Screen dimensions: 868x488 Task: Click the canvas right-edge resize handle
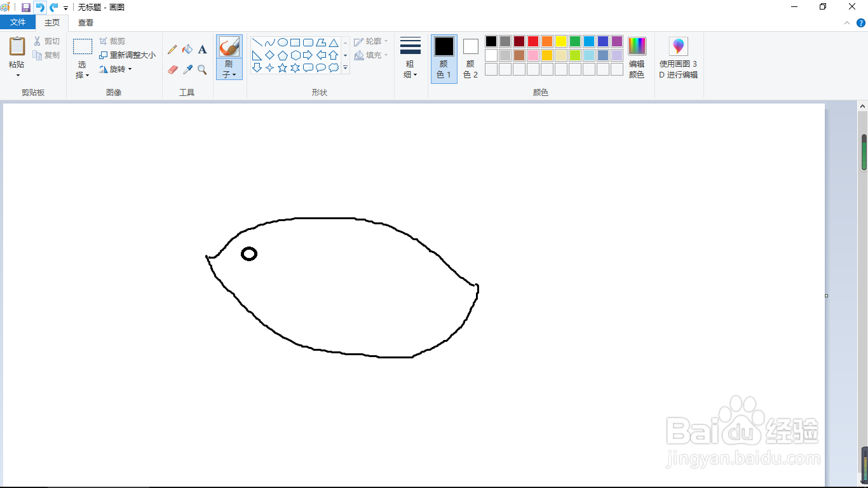tap(827, 295)
